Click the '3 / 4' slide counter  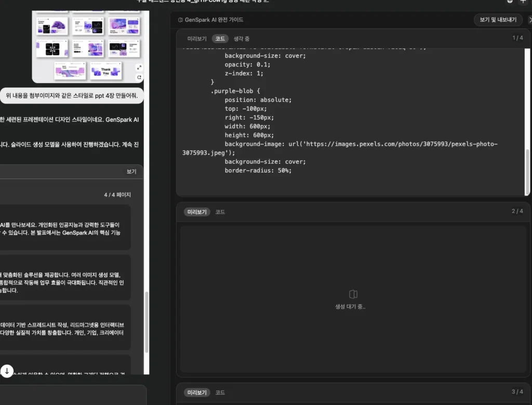(x=517, y=392)
